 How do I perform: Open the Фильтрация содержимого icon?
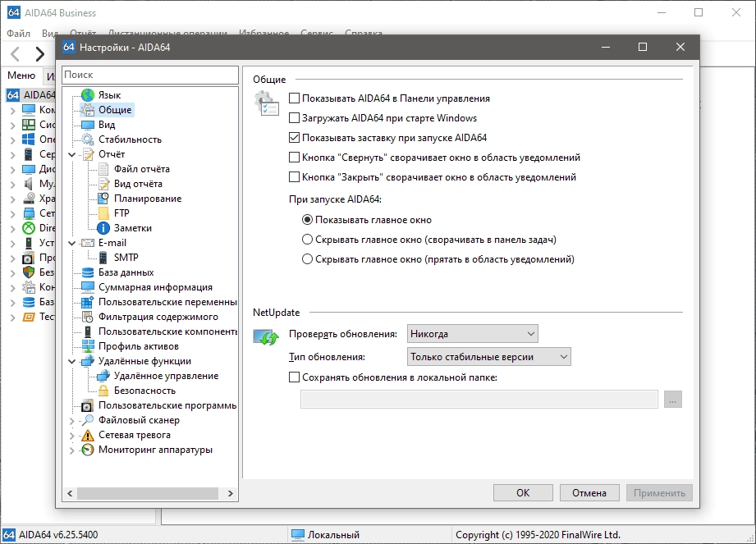pos(88,317)
